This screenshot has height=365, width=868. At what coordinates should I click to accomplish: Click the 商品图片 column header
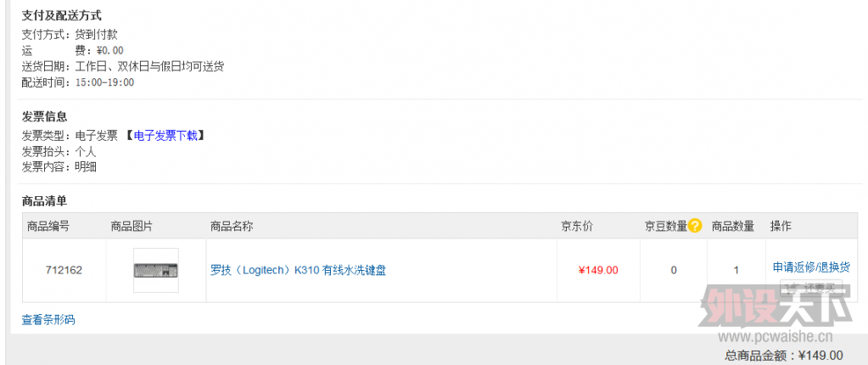coord(132,226)
